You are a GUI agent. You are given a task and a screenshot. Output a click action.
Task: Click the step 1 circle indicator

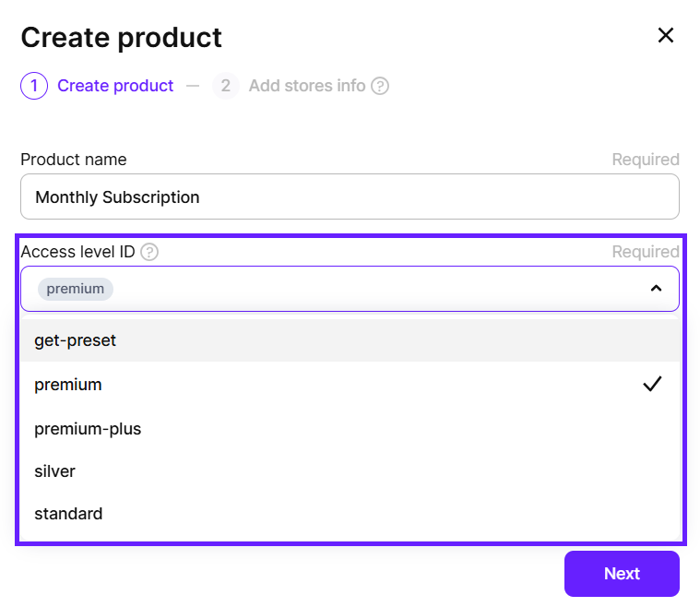(x=34, y=86)
